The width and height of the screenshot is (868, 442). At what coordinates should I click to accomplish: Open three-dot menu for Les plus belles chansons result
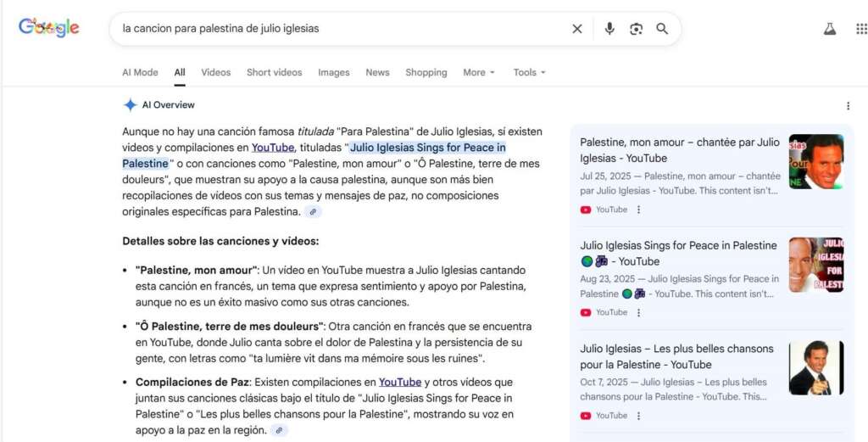click(x=638, y=416)
